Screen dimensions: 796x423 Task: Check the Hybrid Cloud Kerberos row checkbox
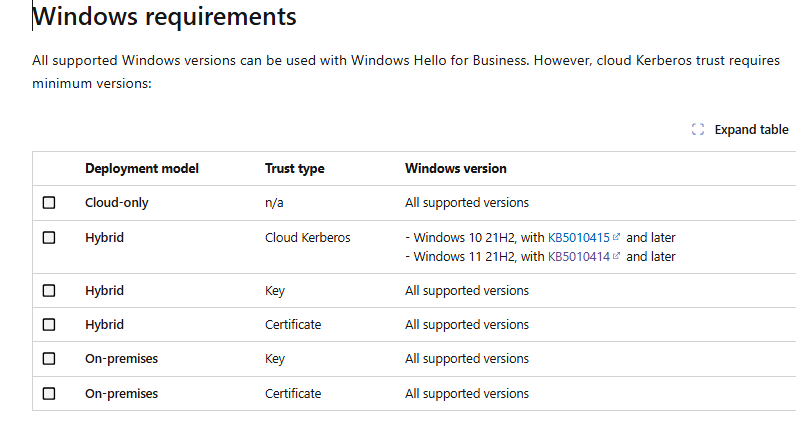tap(49, 238)
